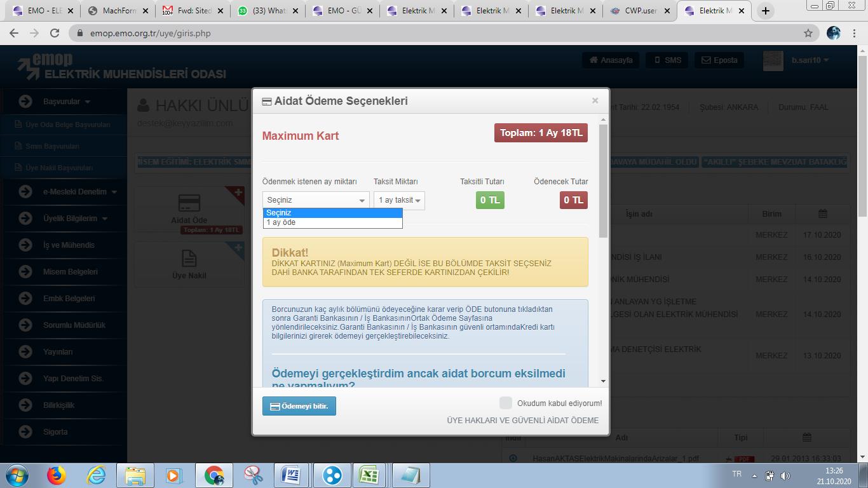Expand the b.sari10 user menu

(x=810, y=60)
